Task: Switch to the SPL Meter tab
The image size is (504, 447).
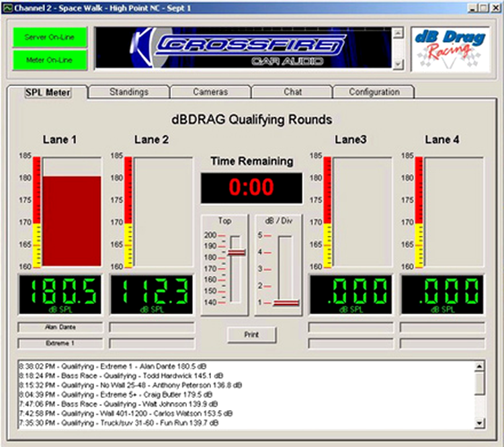Action: pyautogui.click(x=47, y=92)
